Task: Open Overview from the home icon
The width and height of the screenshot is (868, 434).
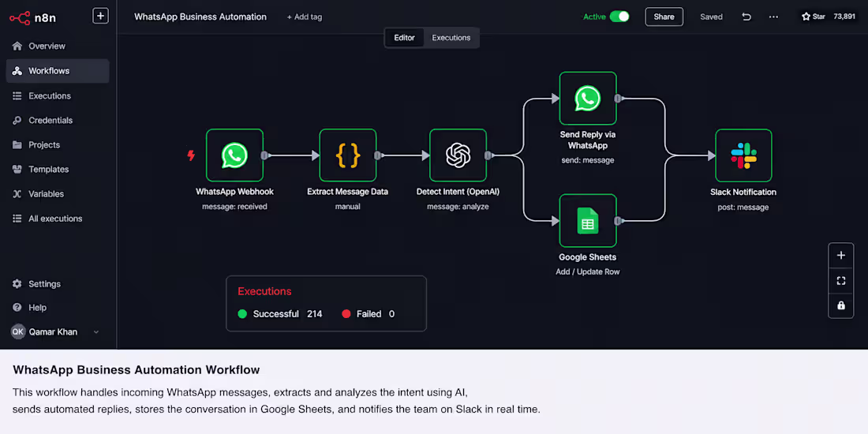Action: (17, 46)
